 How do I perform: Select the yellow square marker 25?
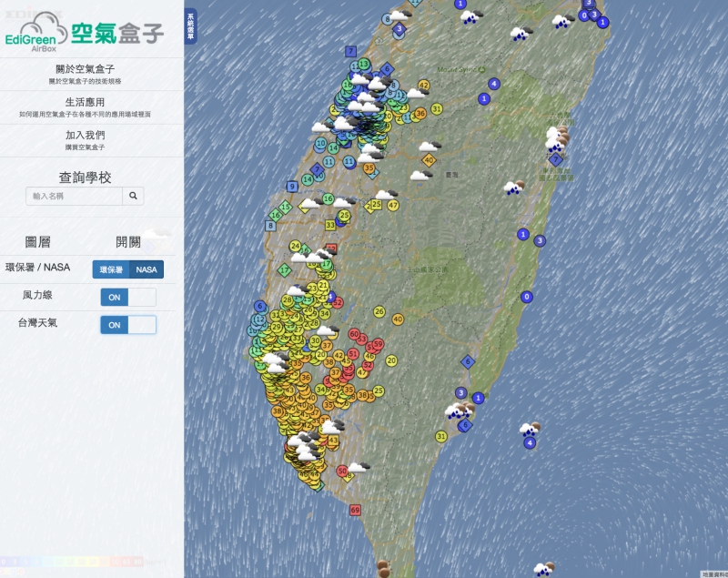point(377,204)
